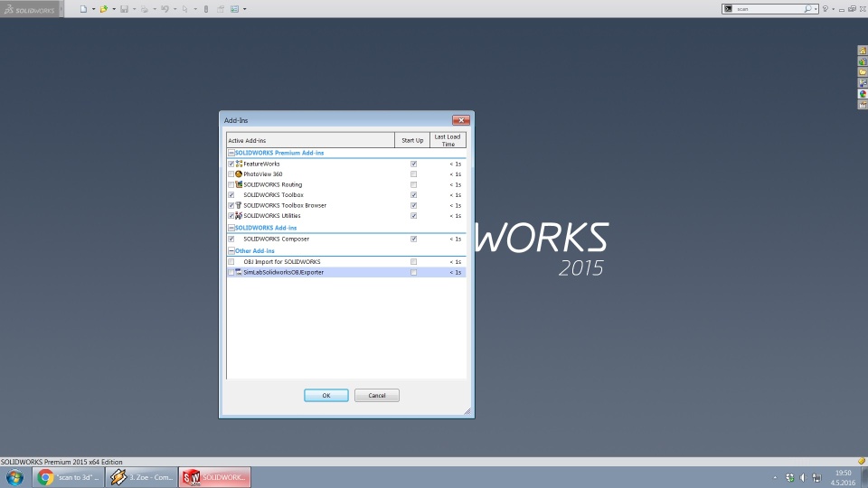The image size is (868, 488).
Task: Enable SOLIDWORKS Routing active add-in checkbox
Action: point(231,184)
